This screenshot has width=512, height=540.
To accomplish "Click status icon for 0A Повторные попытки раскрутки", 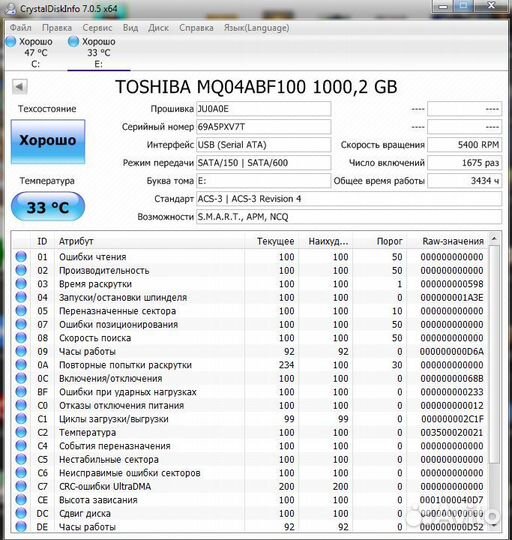I will (x=21, y=364).
